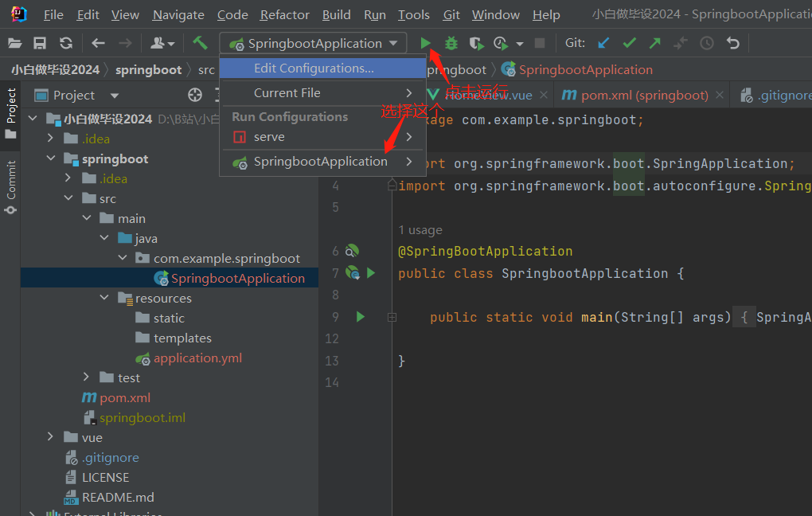812x516 pixels.
Task: Open the Commit tool window sidebar tab
Action: 11,186
